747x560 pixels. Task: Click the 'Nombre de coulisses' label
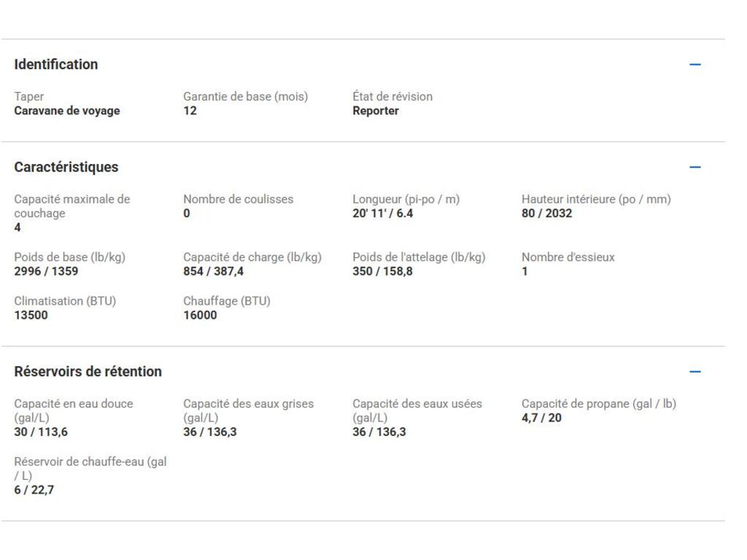click(x=238, y=199)
